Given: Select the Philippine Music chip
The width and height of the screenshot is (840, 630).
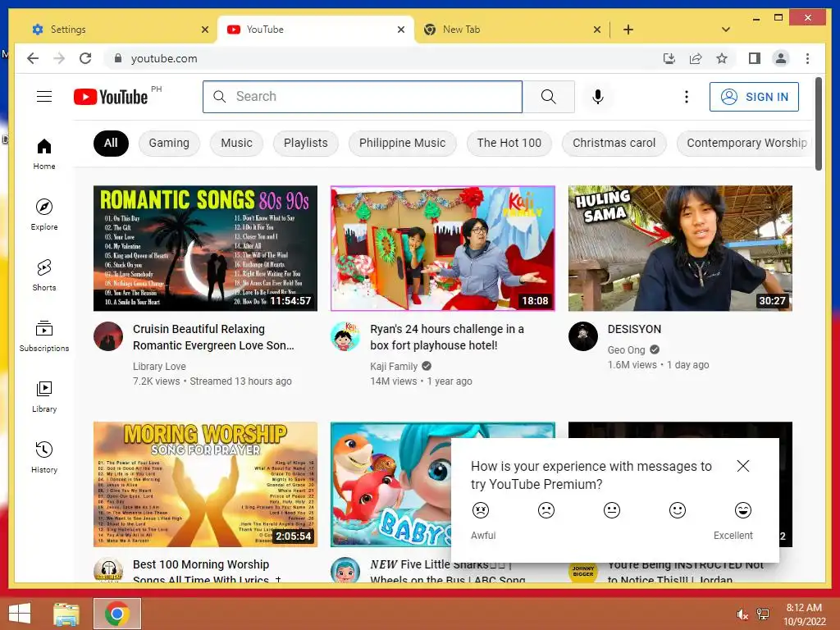Looking at the screenshot, I should click(402, 143).
